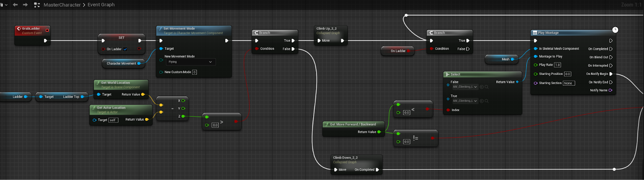Click the GrabLadder execution output pin
The width and height of the screenshot is (644, 180).
click(x=45, y=40)
